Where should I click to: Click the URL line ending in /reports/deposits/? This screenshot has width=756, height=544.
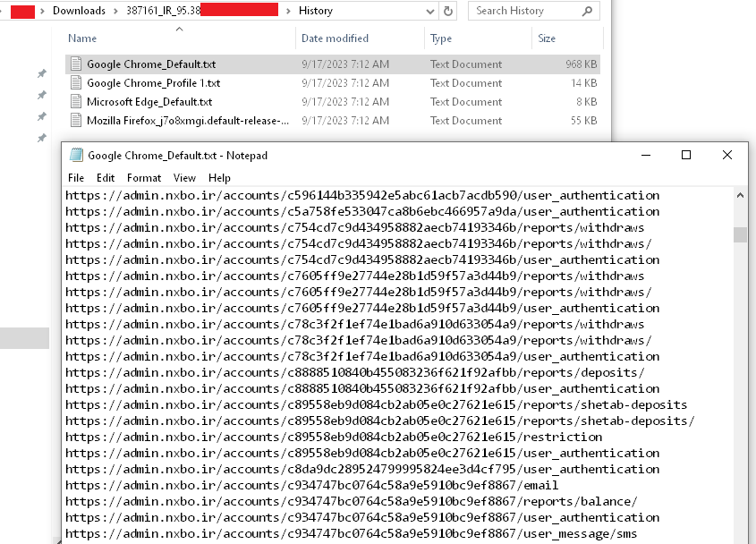click(355, 373)
